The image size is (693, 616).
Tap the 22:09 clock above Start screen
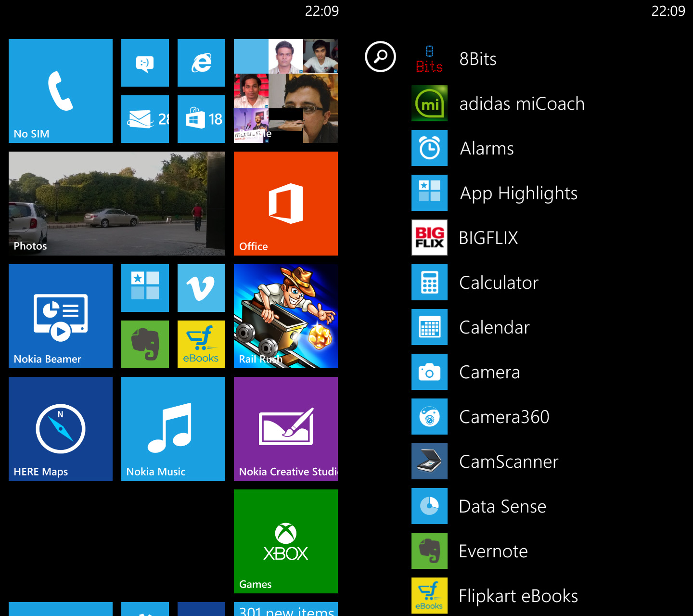(322, 11)
